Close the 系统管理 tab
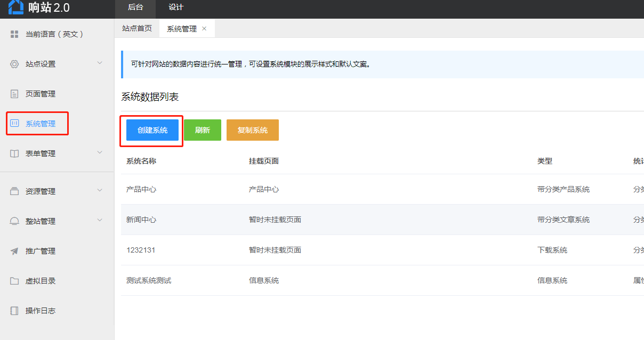The image size is (644, 340). tap(204, 29)
